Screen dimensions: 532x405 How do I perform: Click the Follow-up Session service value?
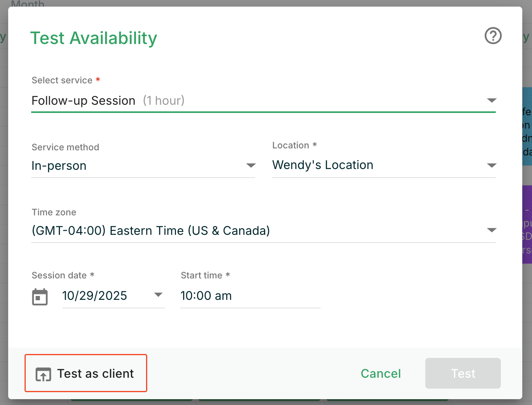(83, 101)
